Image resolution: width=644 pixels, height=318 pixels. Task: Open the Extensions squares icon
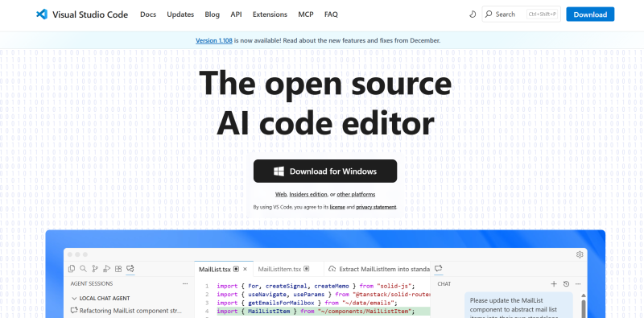pyautogui.click(x=118, y=269)
